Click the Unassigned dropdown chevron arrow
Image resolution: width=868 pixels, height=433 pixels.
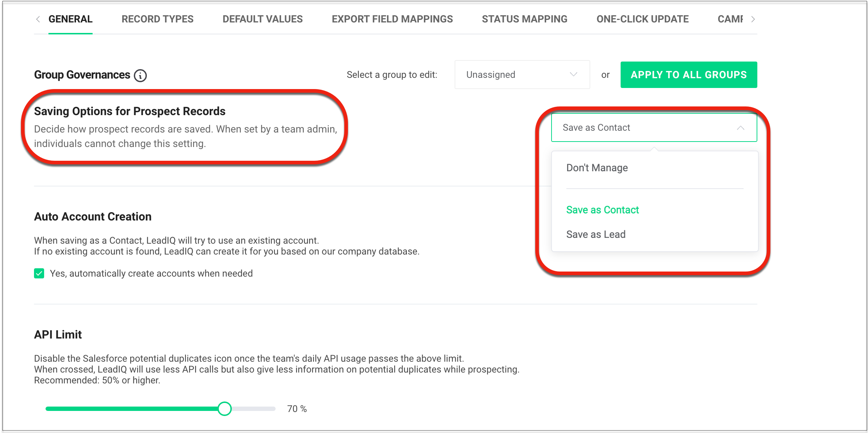click(573, 75)
